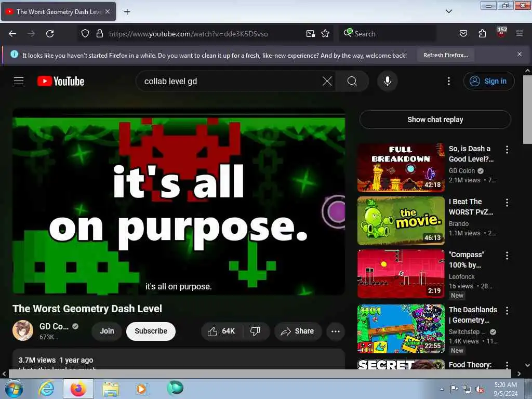Image resolution: width=532 pixels, height=399 pixels.
Task: Open the Firefox hamburger application menu
Action: [x=520, y=33]
